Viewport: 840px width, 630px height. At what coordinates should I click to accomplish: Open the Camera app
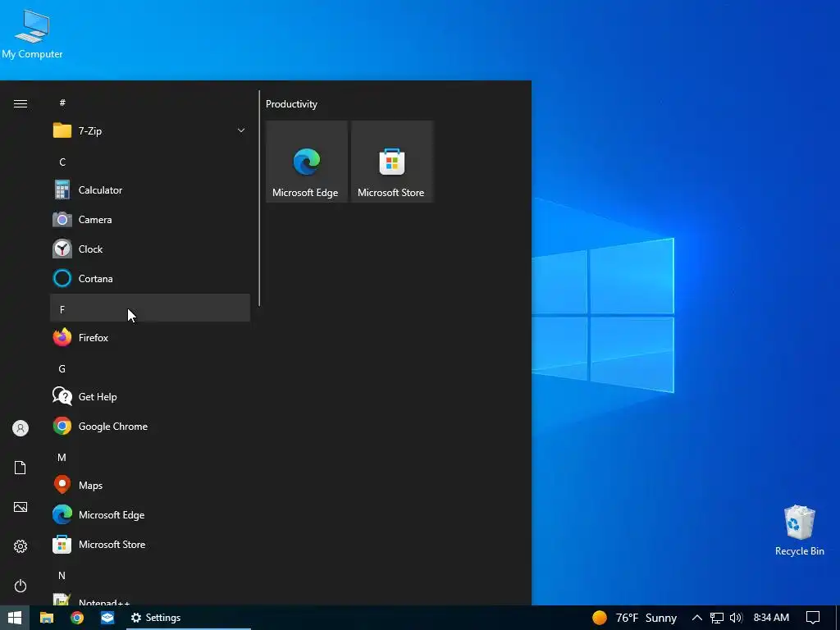(150, 220)
